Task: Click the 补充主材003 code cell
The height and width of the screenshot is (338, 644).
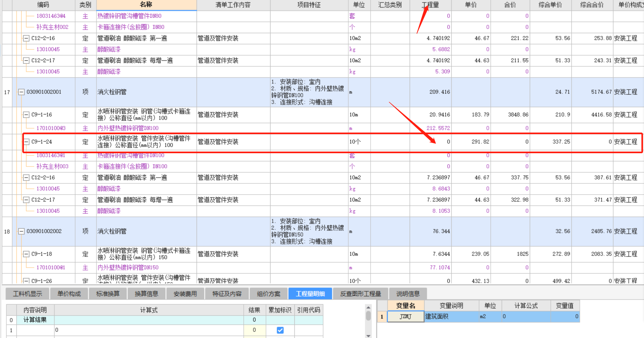Action: (52, 166)
